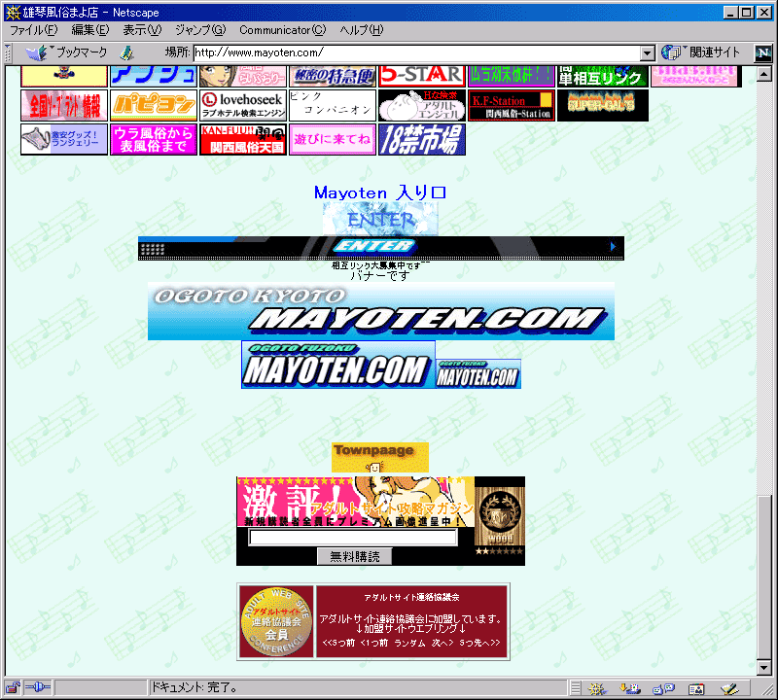Click the アダルトエンジェル banner
This screenshot has width=778, height=700.
click(422, 105)
